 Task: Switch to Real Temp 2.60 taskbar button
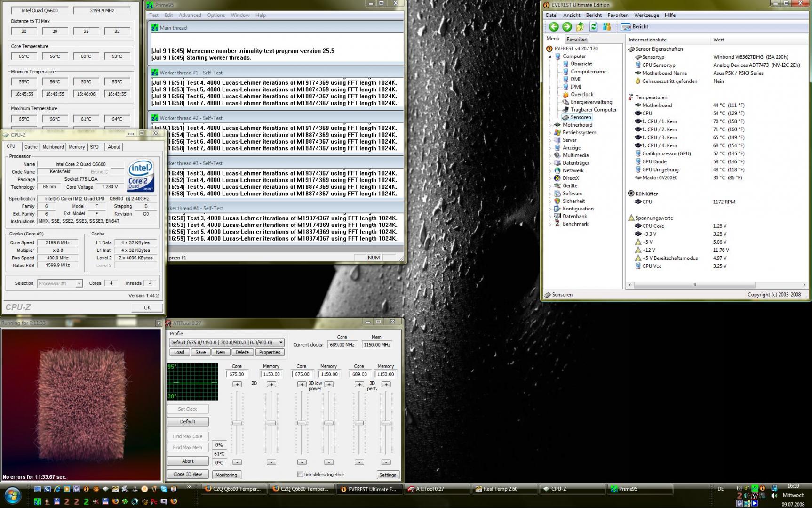pyautogui.click(x=505, y=489)
